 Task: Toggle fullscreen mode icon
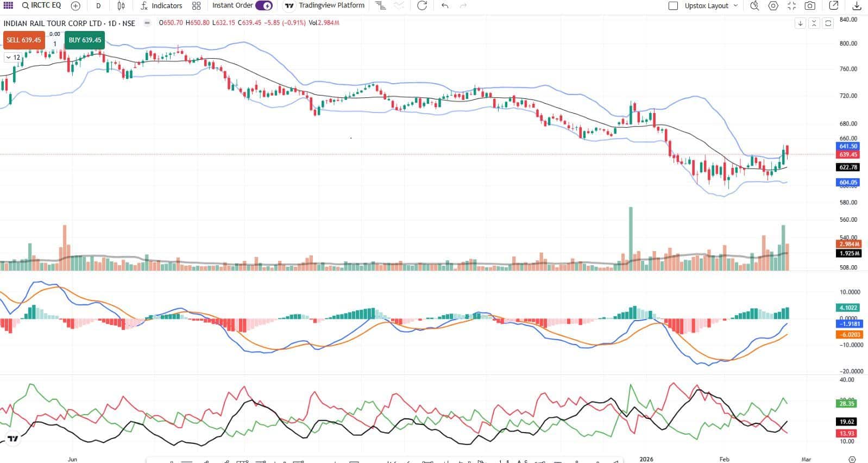[791, 5]
